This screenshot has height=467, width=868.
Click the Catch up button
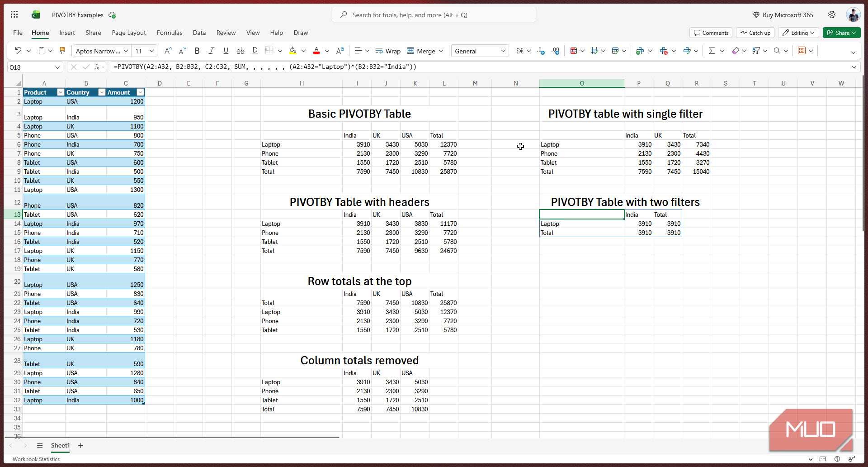[755, 33]
